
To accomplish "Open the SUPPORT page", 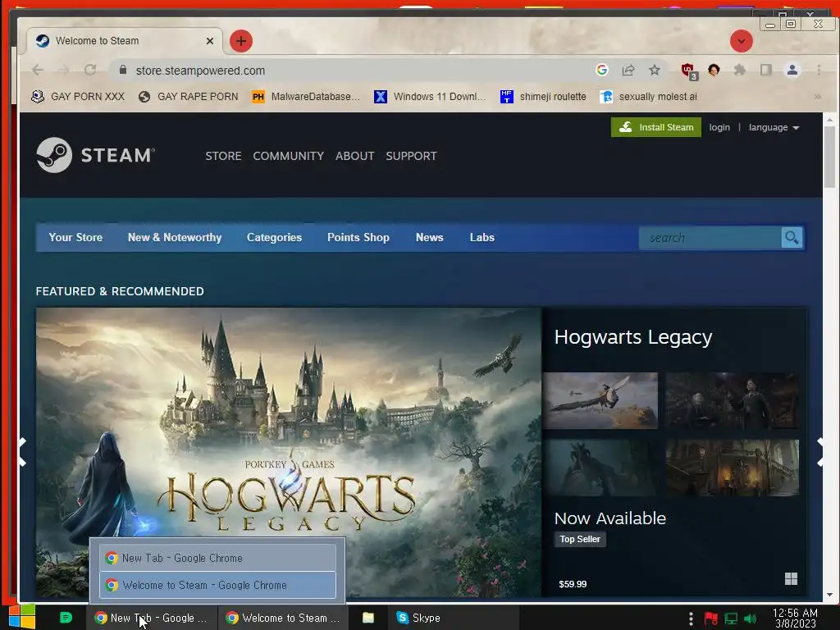I will pos(412,156).
